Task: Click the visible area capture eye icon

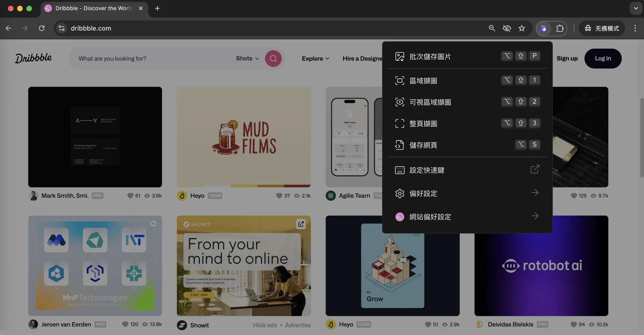Action: coord(400,102)
